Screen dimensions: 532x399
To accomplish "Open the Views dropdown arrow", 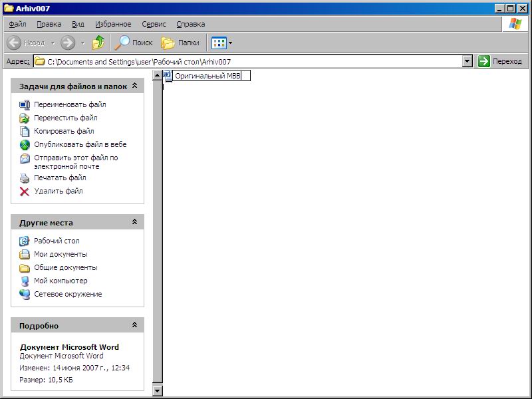I will (x=231, y=43).
